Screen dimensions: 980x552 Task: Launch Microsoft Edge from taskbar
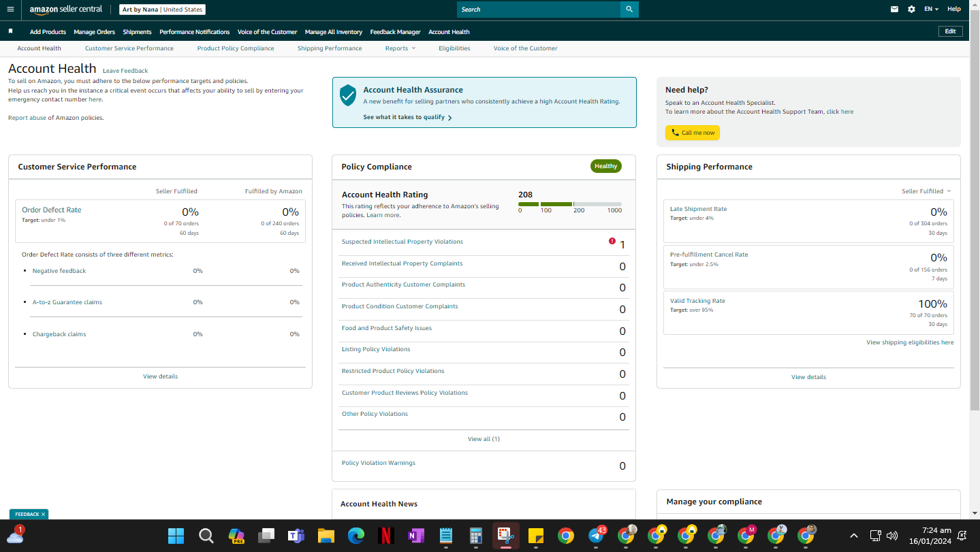(x=355, y=536)
